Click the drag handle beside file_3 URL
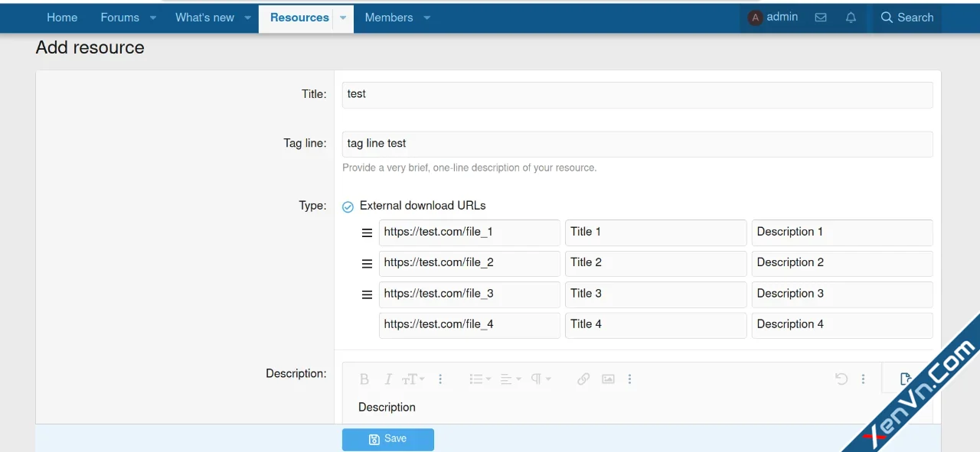 point(367,294)
